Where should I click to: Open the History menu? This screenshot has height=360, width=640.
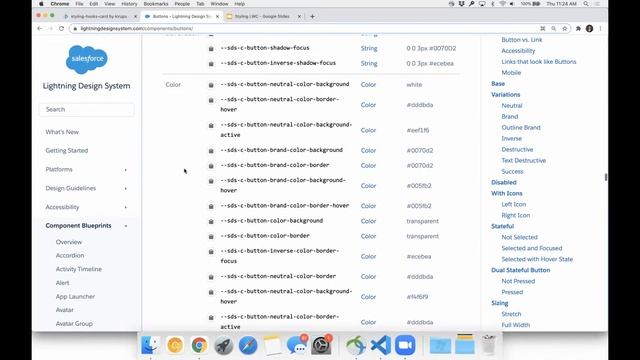click(129, 4)
